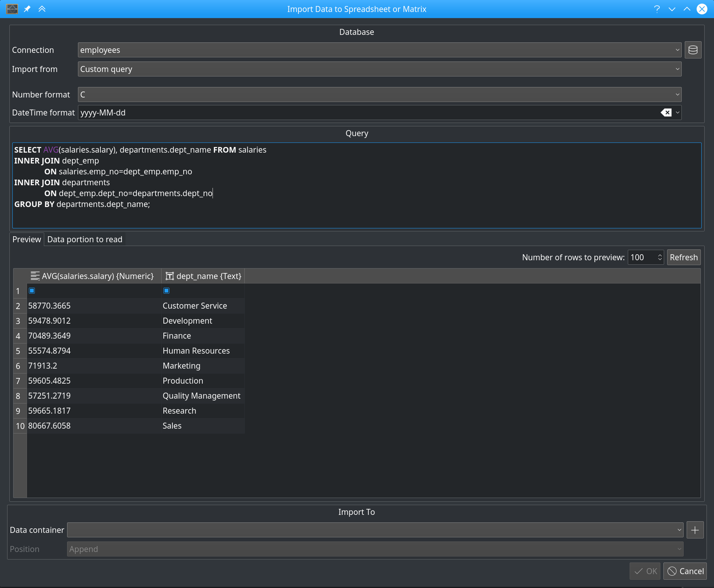Open window menu via LabPlot titlebar icon
This screenshot has height=588, width=714.
pyautogui.click(x=12, y=9)
